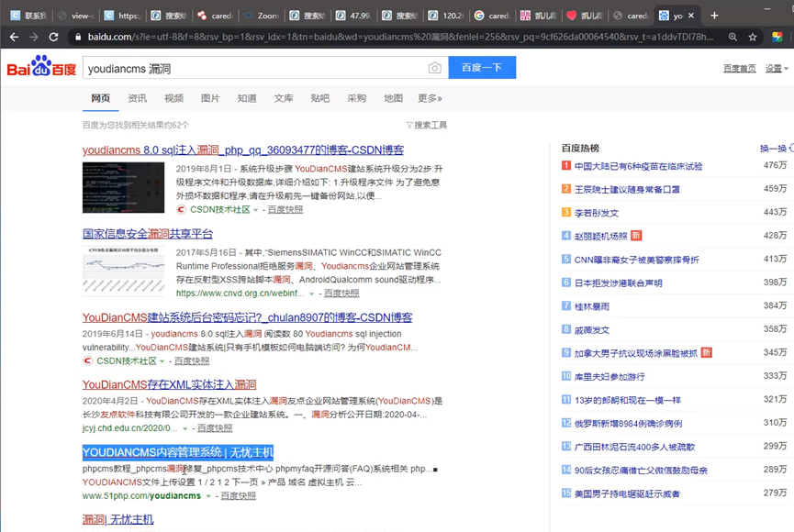
Task: Switch to the first 联系我 tab
Action: click(x=28, y=16)
